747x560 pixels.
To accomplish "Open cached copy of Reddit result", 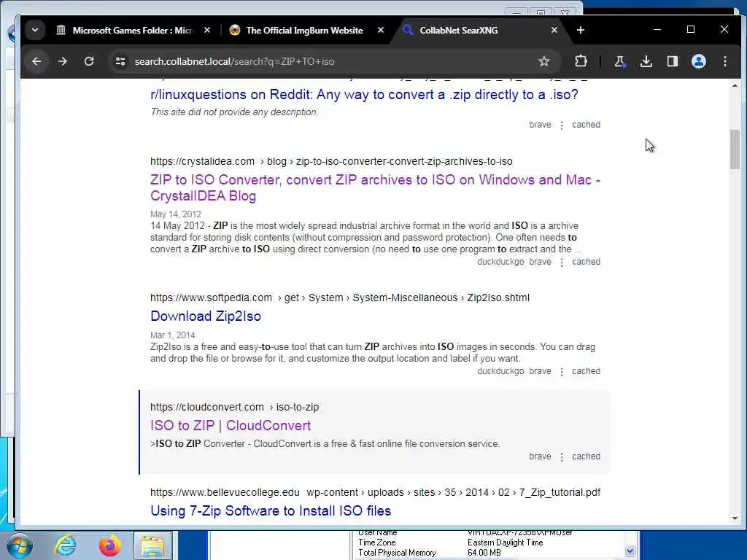I will pos(586,125).
